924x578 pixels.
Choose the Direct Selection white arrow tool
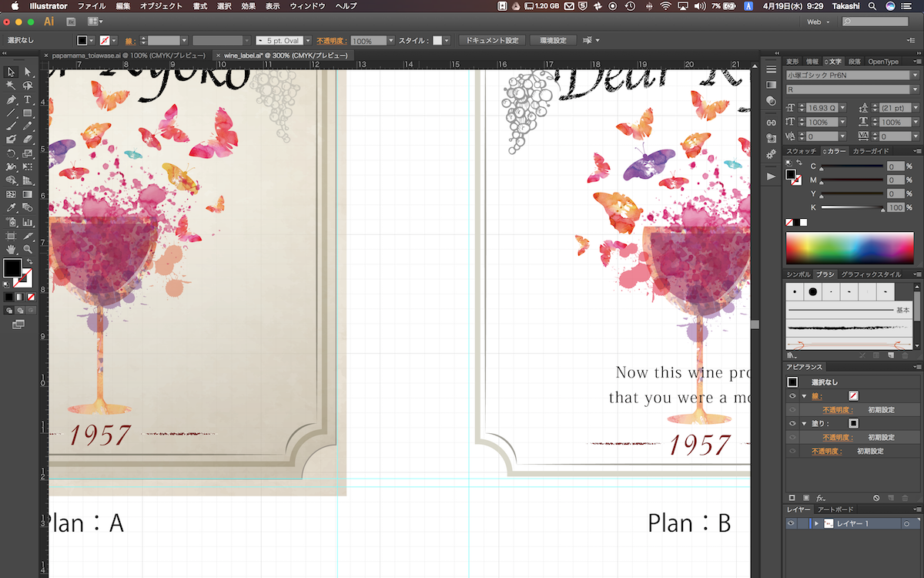tap(28, 72)
